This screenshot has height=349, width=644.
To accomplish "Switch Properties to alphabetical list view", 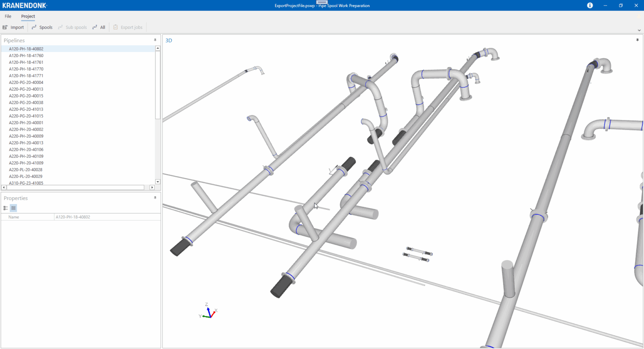I will (13, 208).
